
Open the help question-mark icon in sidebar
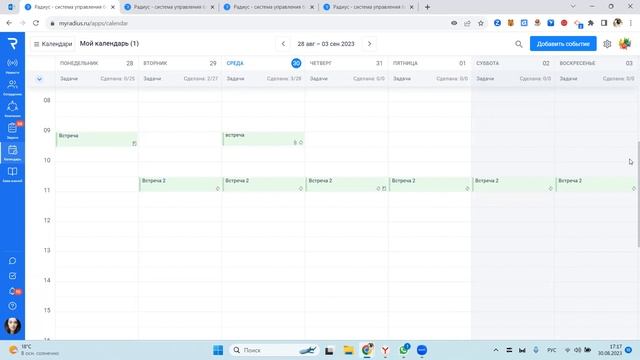12,306
